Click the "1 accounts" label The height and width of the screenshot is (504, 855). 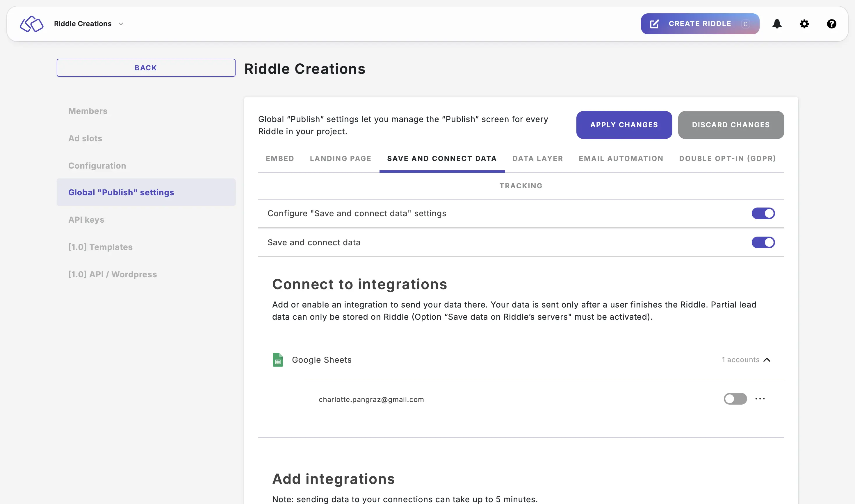740,360
